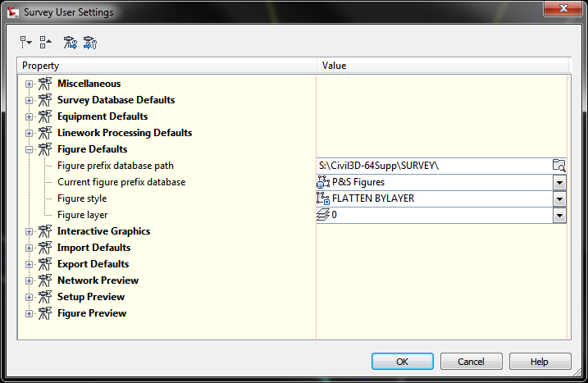The image size is (588, 383).
Task: Select the Figure Defaults label
Action: click(92, 149)
